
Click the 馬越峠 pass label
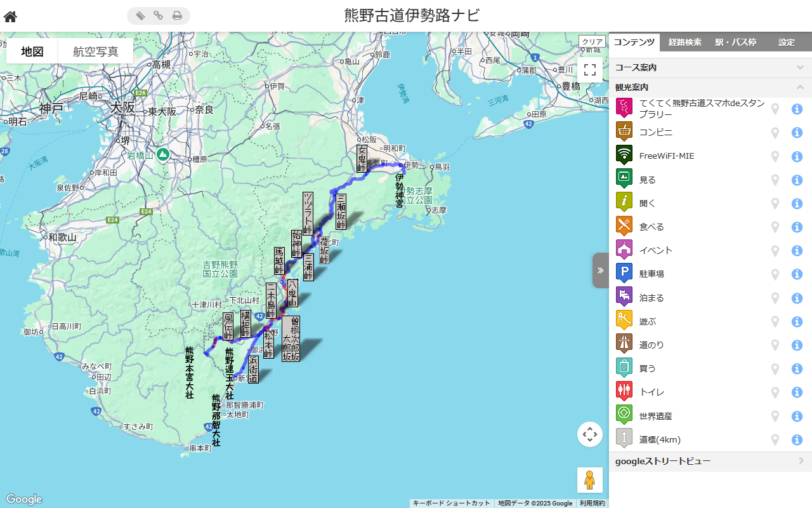point(279,262)
